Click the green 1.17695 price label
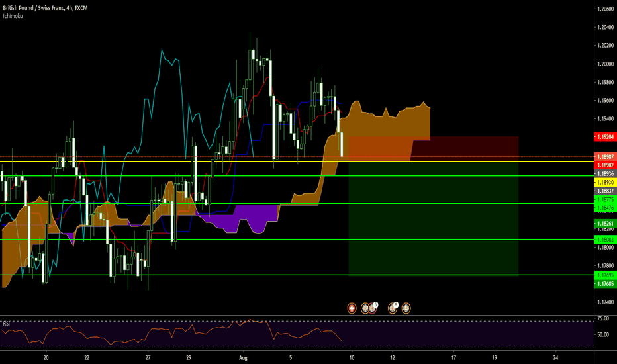This screenshot has height=364, width=617. click(x=605, y=275)
